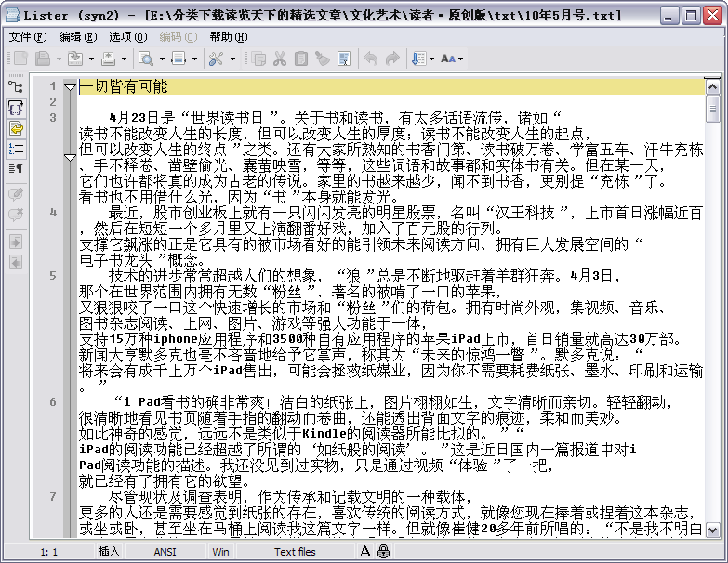Click the add comment bubble icon
Screen dimensions: 728x563
(16, 194)
